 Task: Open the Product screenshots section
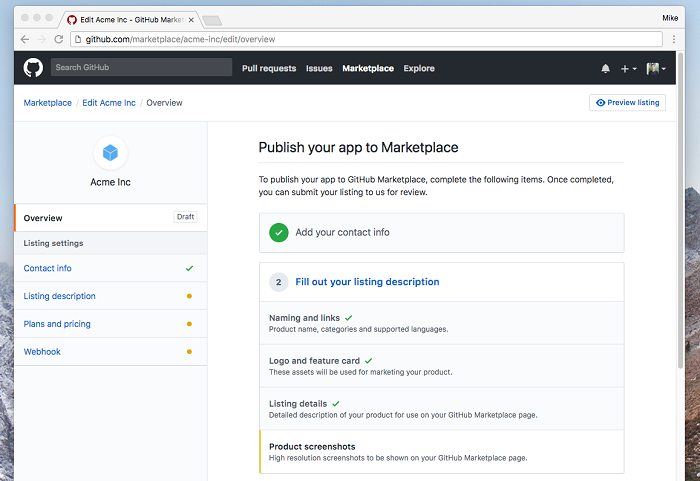[x=442, y=452]
